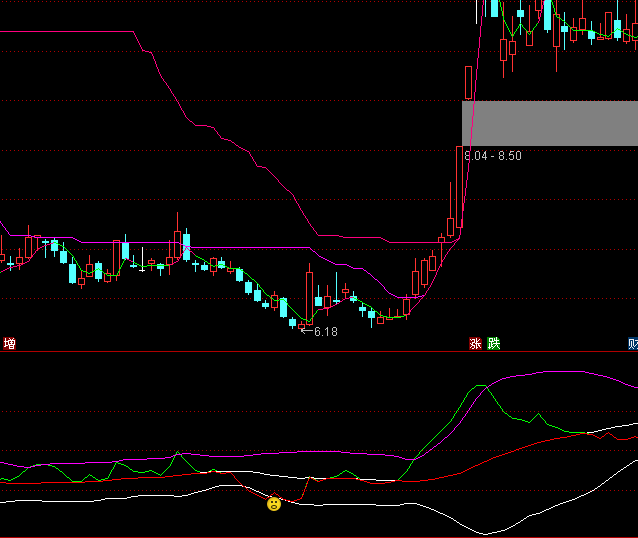This screenshot has height=538, width=638.
Task: Click the red indicator line dip above smiley
Action: pos(272,496)
